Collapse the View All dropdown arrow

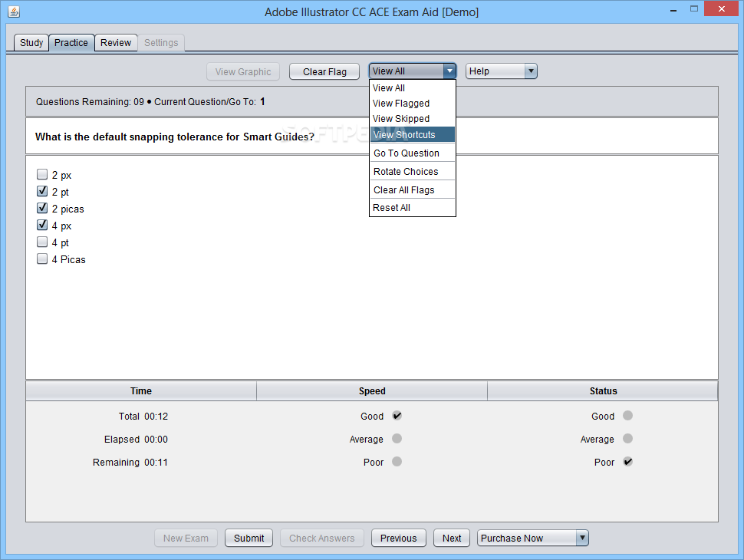tap(449, 71)
